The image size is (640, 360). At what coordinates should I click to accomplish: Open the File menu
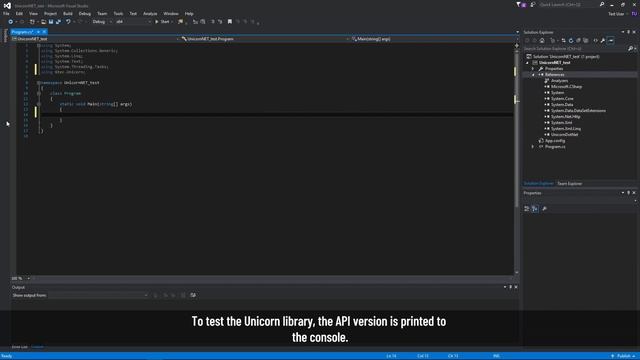6,13
